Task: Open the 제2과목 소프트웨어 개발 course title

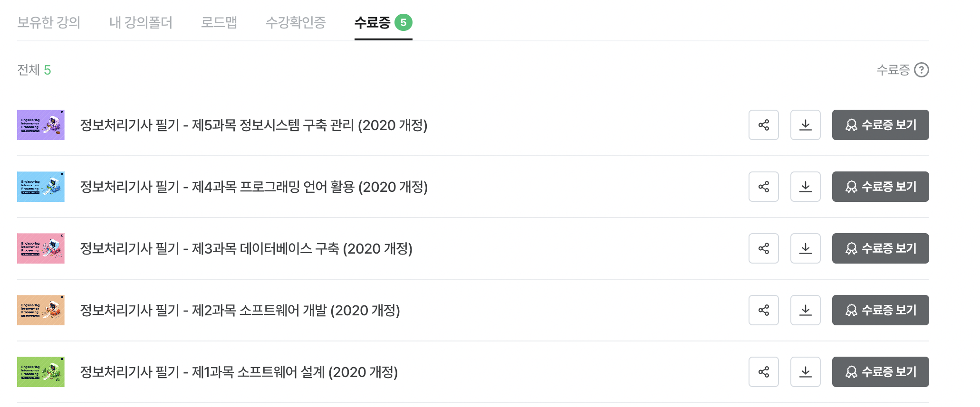Action: pos(240,310)
